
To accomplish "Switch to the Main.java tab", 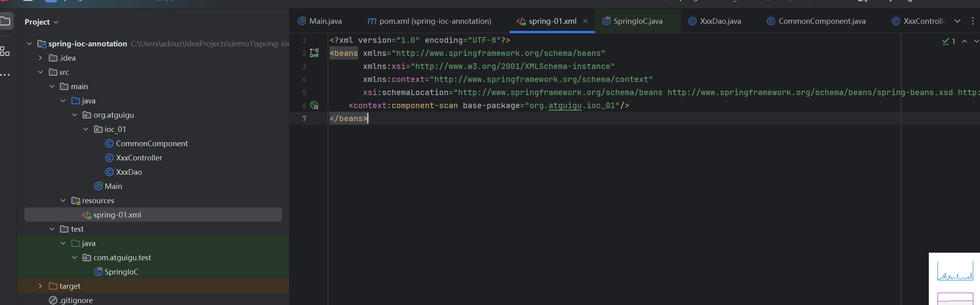I will tap(320, 21).
